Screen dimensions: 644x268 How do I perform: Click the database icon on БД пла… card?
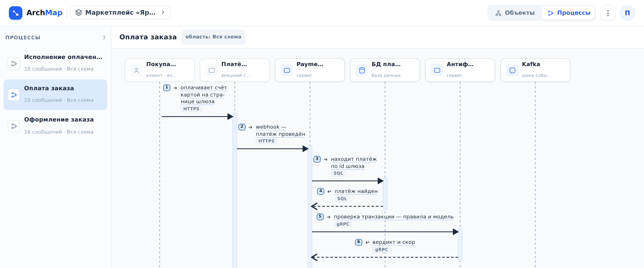362,70
